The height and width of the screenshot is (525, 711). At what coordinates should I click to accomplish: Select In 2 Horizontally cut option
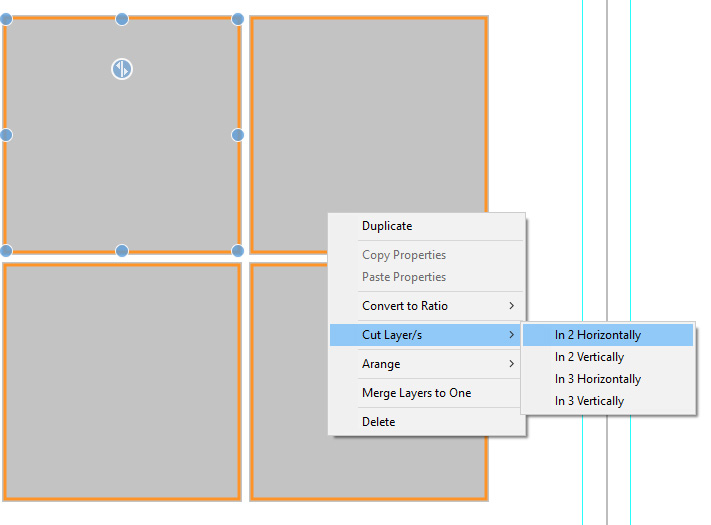(x=598, y=335)
